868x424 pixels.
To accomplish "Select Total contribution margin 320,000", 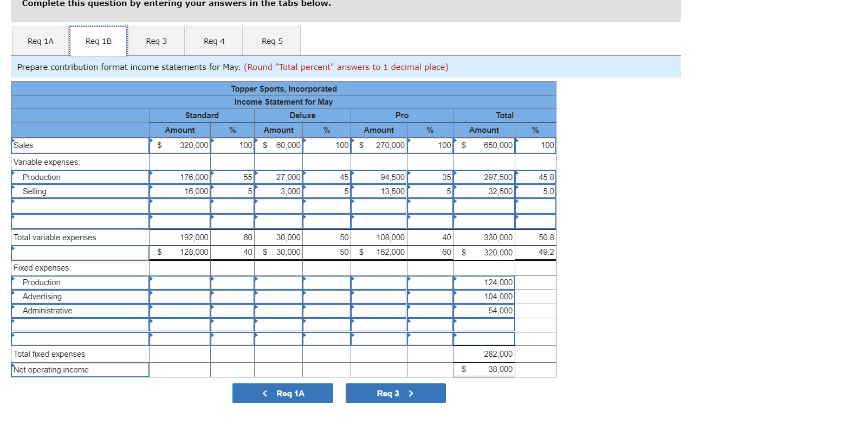I will (x=484, y=253).
